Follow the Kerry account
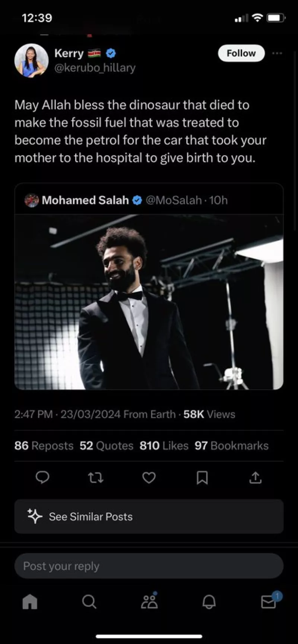This screenshot has height=644, width=298. pyautogui.click(x=241, y=53)
